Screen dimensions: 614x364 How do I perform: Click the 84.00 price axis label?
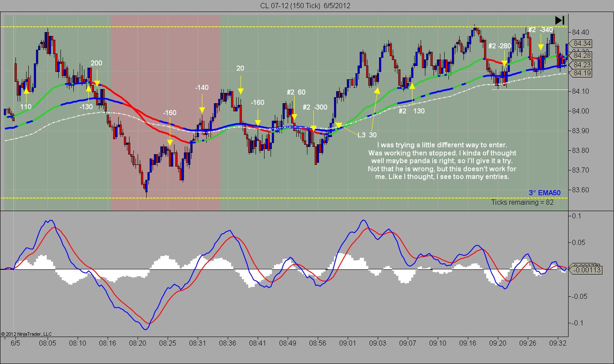[580, 111]
